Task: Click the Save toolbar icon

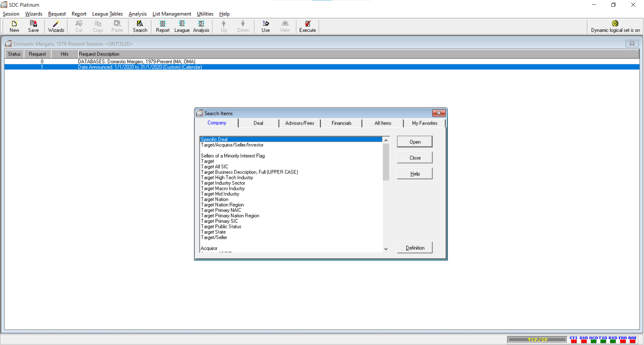Action: point(33,26)
